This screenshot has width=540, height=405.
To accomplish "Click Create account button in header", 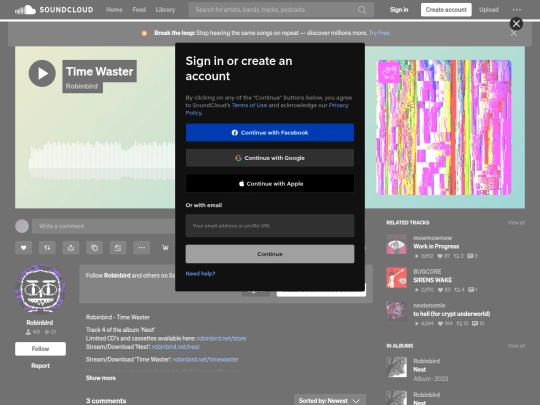I will tap(446, 10).
